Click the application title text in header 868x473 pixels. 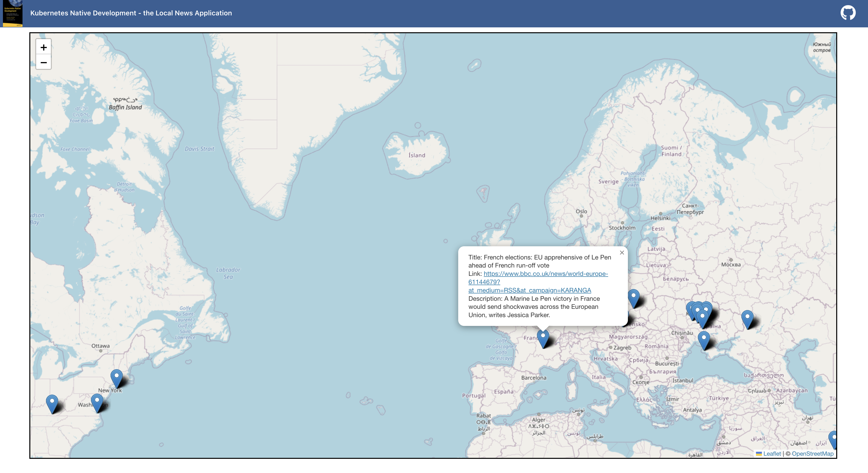click(x=131, y=13)
